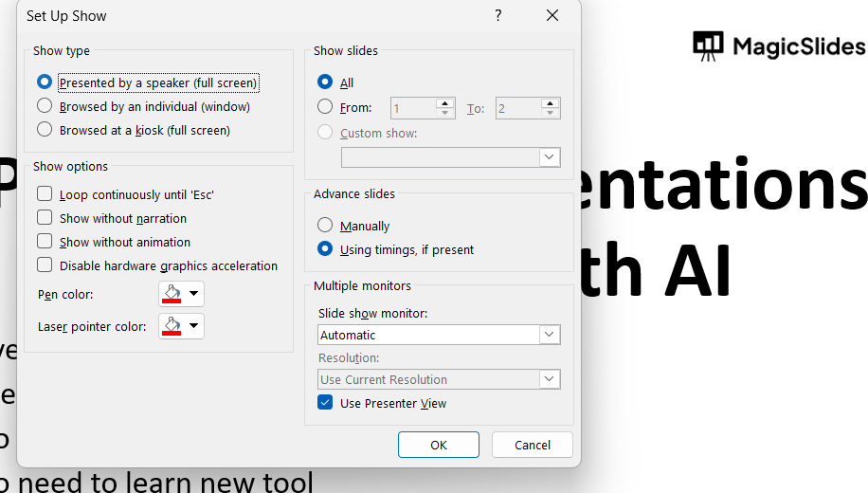Image resolution: width=868 pixels, height=493 pixels.
Task: Click the Help question mark icon
Action: pyautogui.click(x=498, y=15)
